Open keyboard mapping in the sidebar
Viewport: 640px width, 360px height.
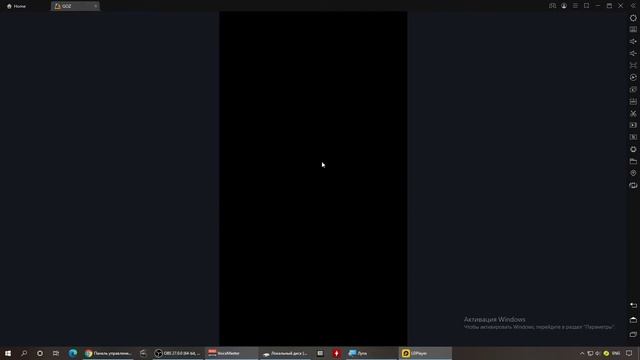[633, 29]
